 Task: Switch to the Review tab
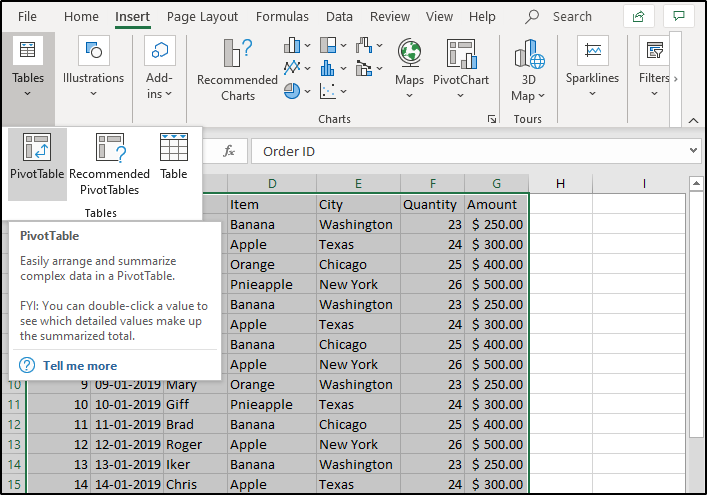[390, 17]
